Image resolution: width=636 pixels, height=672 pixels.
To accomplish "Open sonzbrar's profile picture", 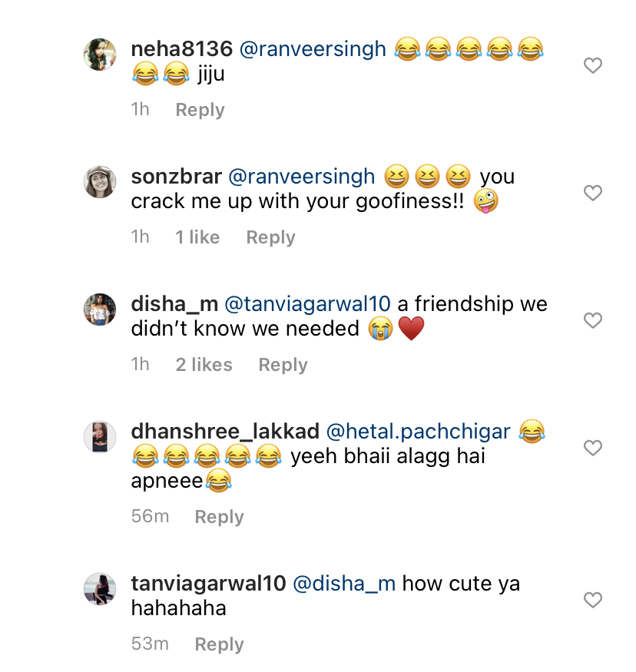I will coord(100,182).
